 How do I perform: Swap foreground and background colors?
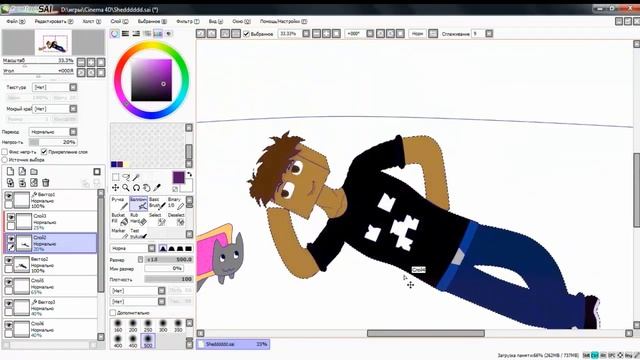189,174
